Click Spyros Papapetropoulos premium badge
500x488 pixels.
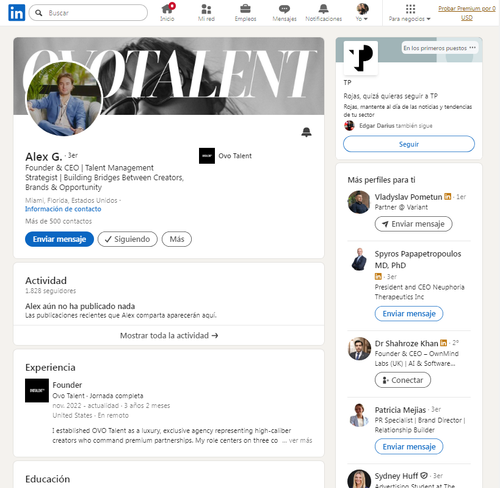click(x=378, y=276)
